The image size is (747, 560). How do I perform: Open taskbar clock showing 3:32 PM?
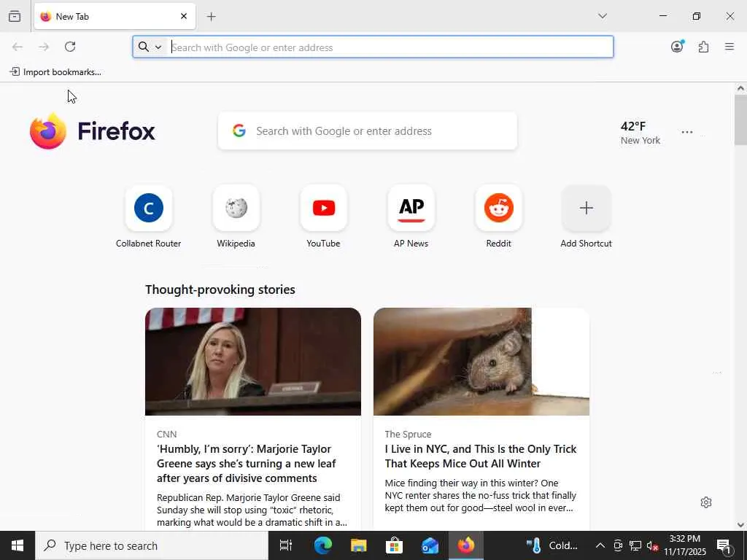[x=685, y=545]
